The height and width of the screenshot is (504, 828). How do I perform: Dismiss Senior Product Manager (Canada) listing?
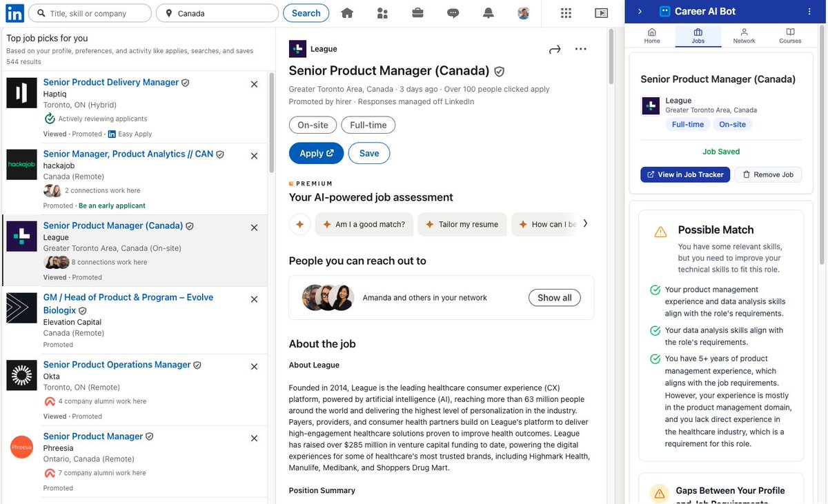(254, 228)
